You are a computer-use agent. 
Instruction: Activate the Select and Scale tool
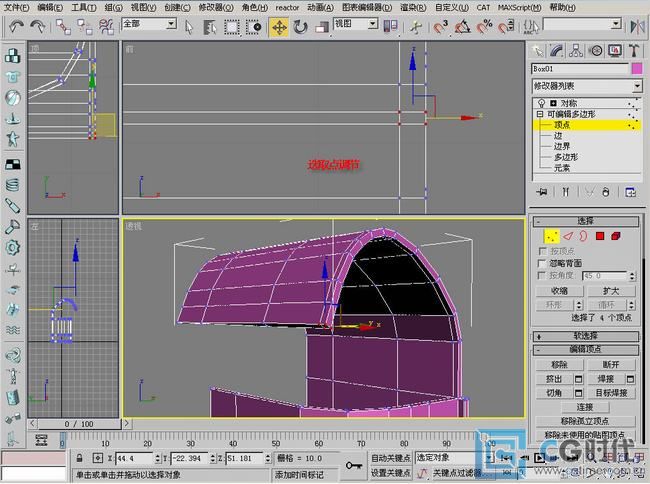point(322,27)
